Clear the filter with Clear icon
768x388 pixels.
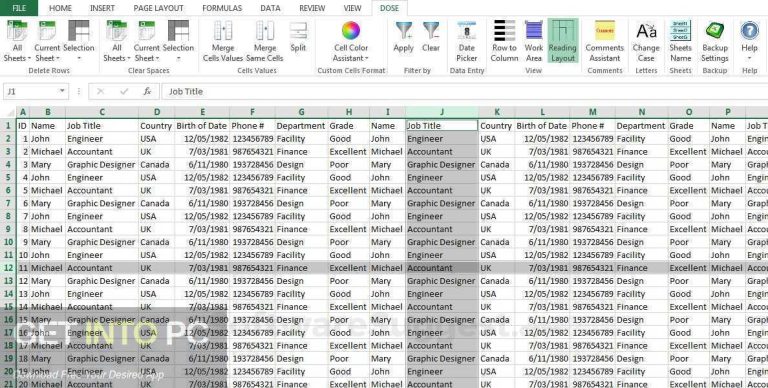pyautogui.click(x=431, y=30)
